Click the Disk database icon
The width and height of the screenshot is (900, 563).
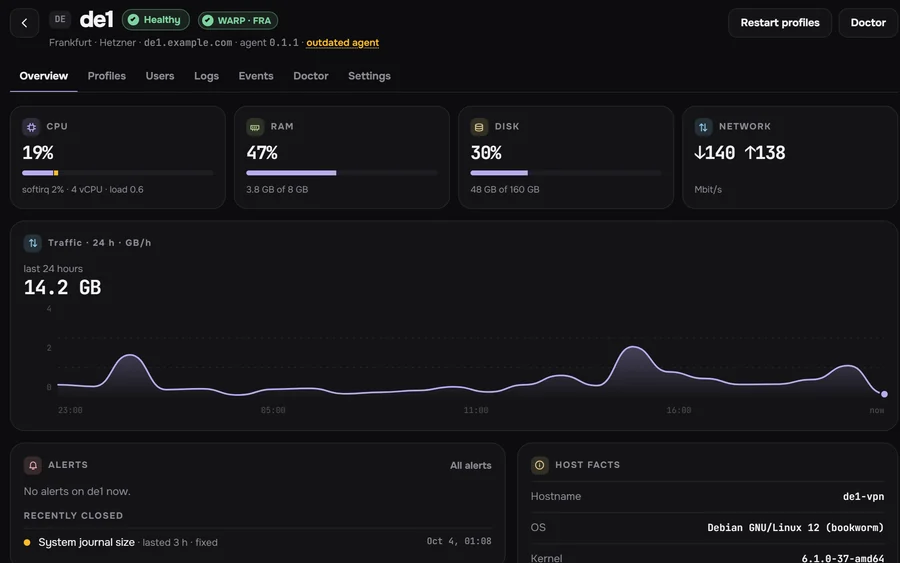point(479,127)
